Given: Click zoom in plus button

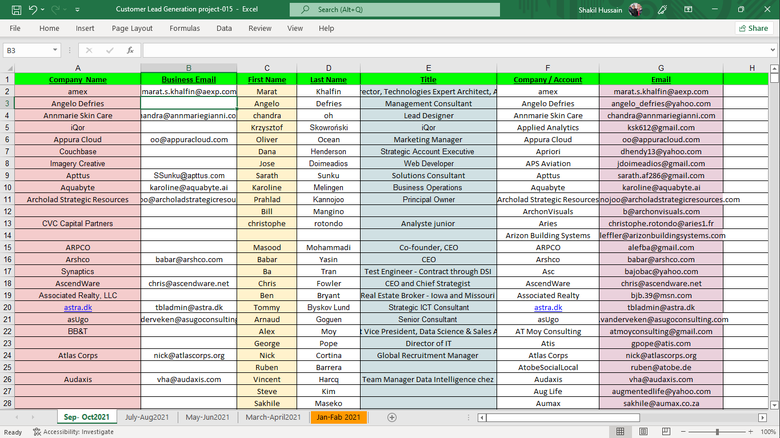Looking at the screenshot, I should coord(751,432).
